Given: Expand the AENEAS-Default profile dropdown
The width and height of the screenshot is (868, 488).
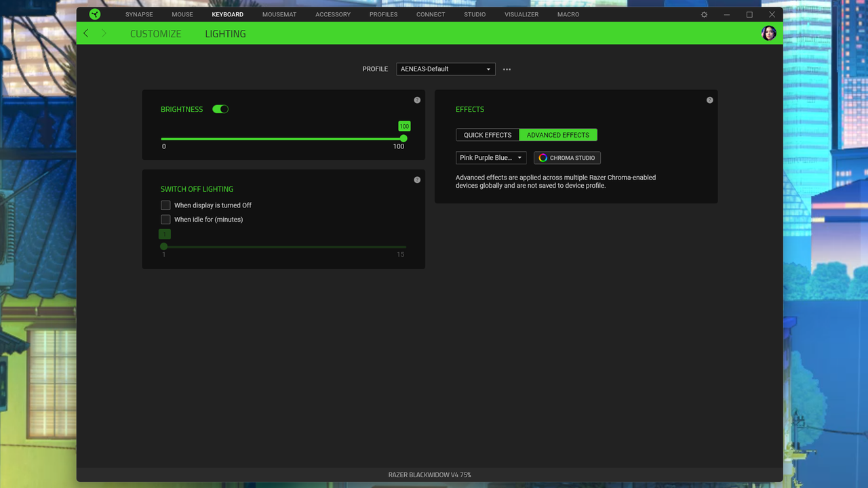Looking at the screenshot, I should [446, 69].
